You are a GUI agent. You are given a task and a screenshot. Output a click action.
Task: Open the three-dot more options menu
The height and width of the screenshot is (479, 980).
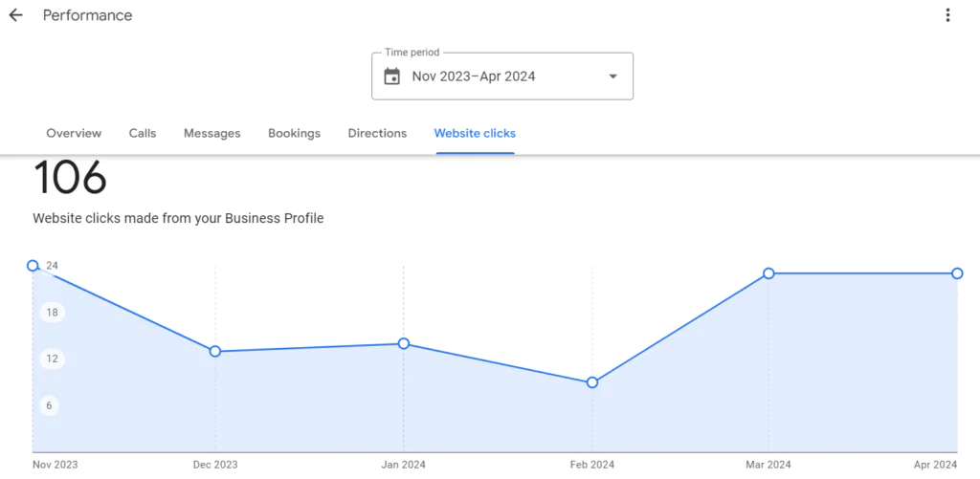(947, 15)
